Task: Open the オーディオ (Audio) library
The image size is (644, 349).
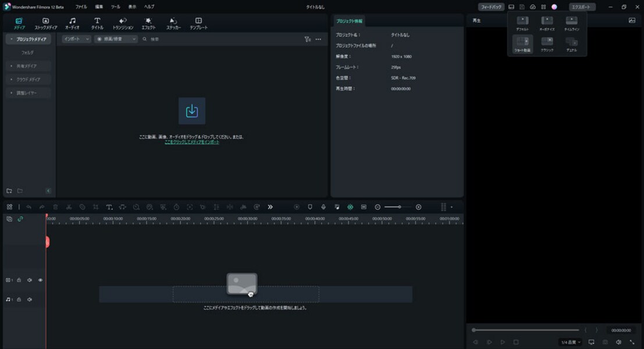Action: point(72,23)
